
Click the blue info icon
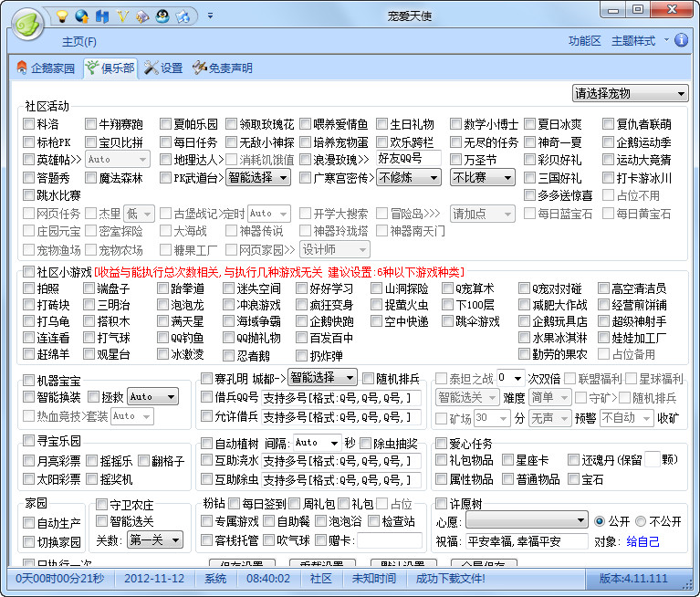pyautogui.click(x=681, y=40)
